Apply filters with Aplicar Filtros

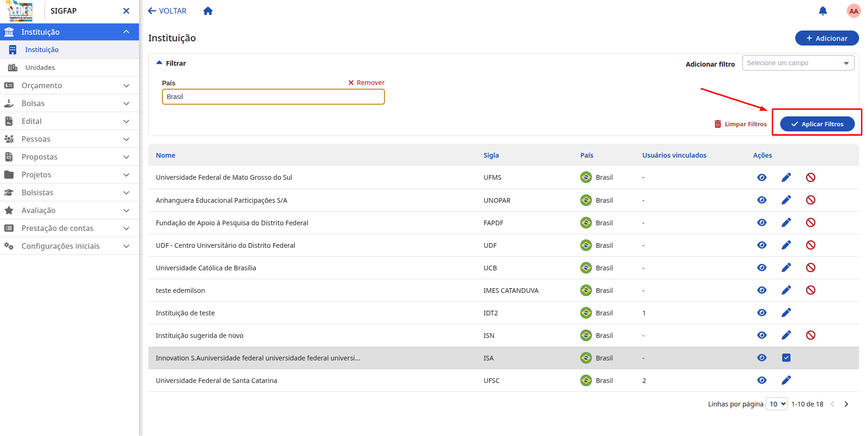[x=817, y=124]
